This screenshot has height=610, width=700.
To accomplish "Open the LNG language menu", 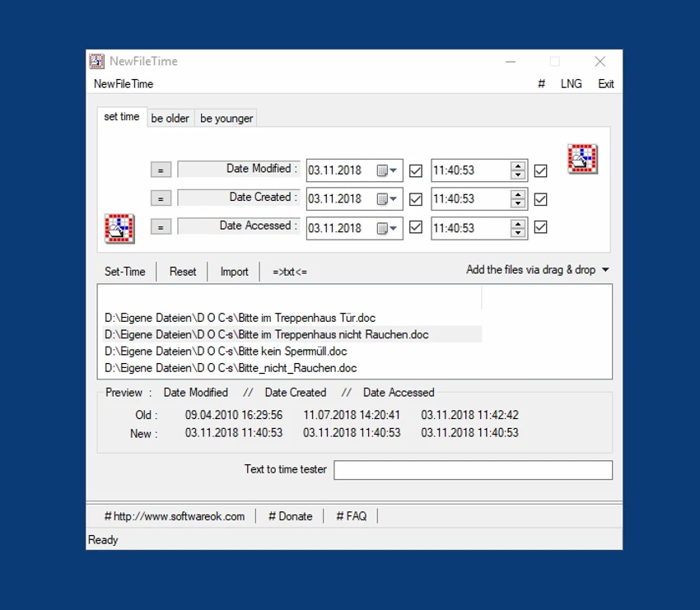I will (x=571, y=84).
